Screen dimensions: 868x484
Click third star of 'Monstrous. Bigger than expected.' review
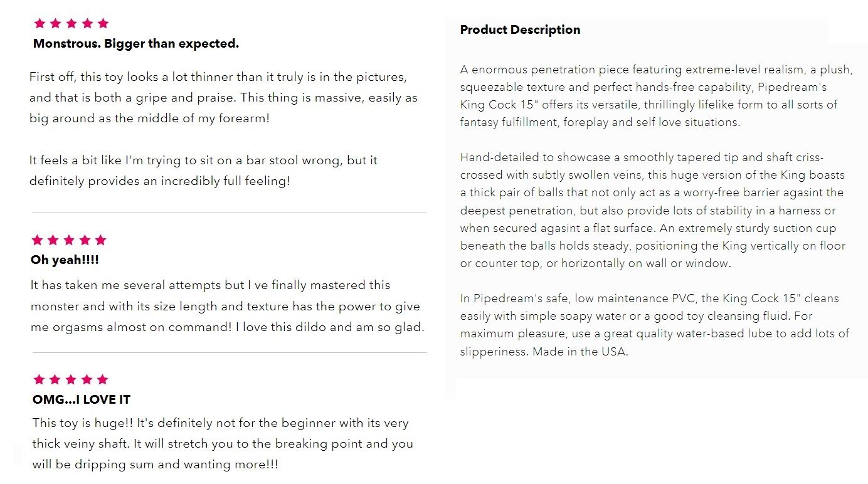(x=71, y=23)
